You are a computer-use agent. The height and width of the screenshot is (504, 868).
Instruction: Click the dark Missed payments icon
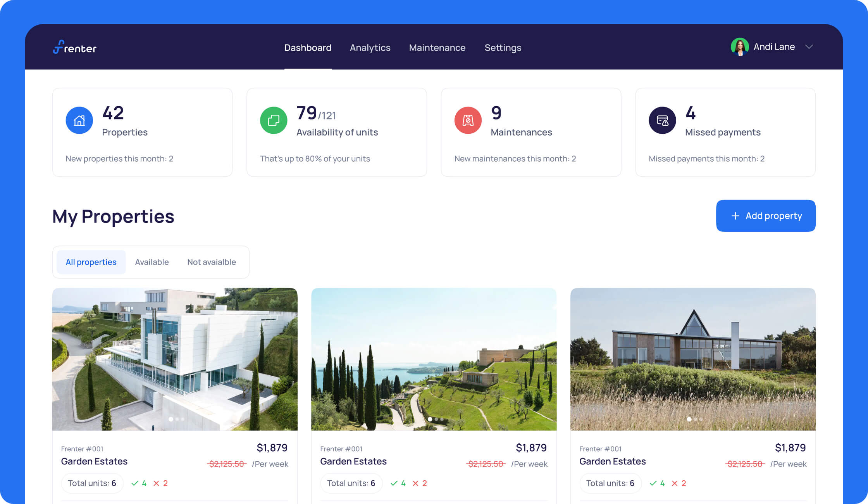click(662, 121)
